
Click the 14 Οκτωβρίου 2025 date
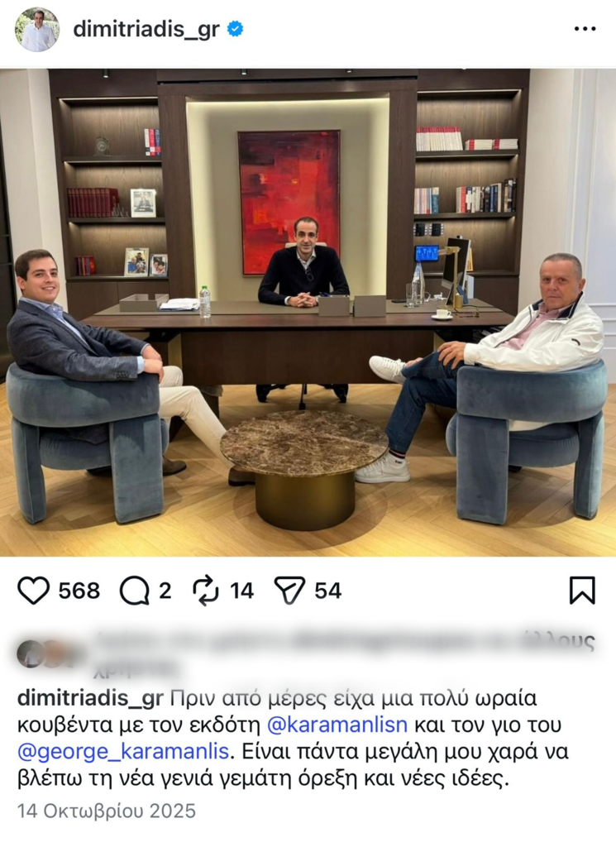107,811
